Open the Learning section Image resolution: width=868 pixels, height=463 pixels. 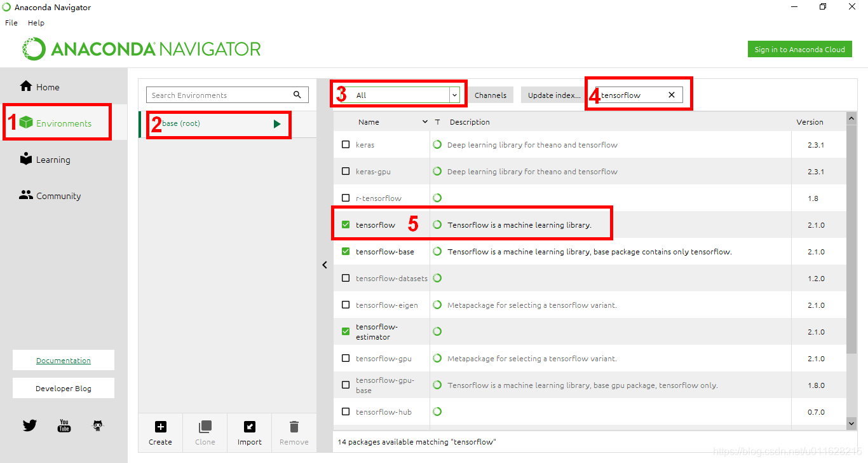click(x=44, y=160)
